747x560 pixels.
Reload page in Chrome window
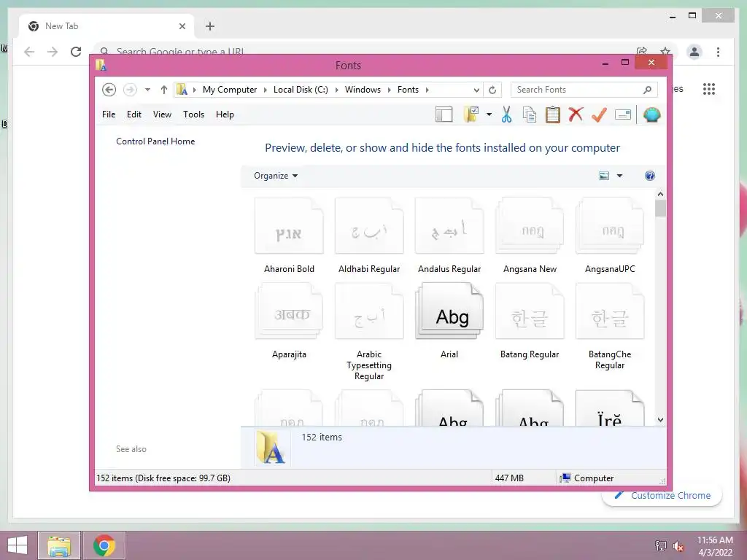pyautogui.click(x=76, y=52)
